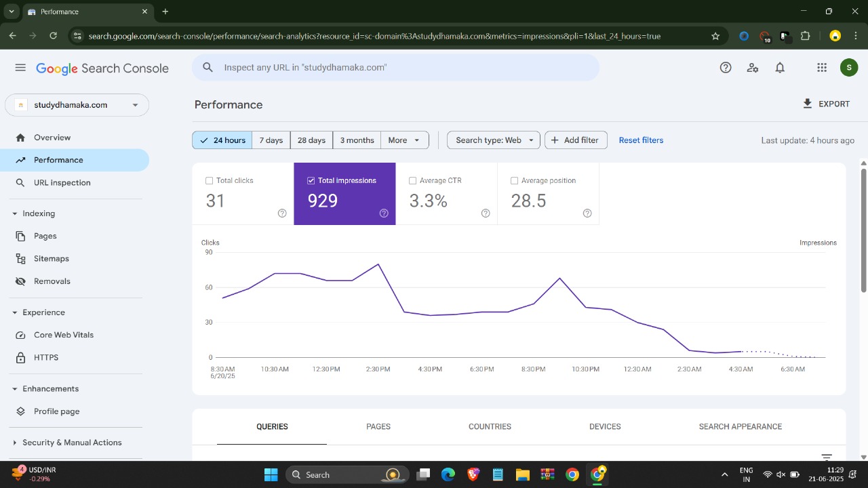The image size is (868, 488).
Task: Open Brave browser from taskbar
Action: (473, 474)
